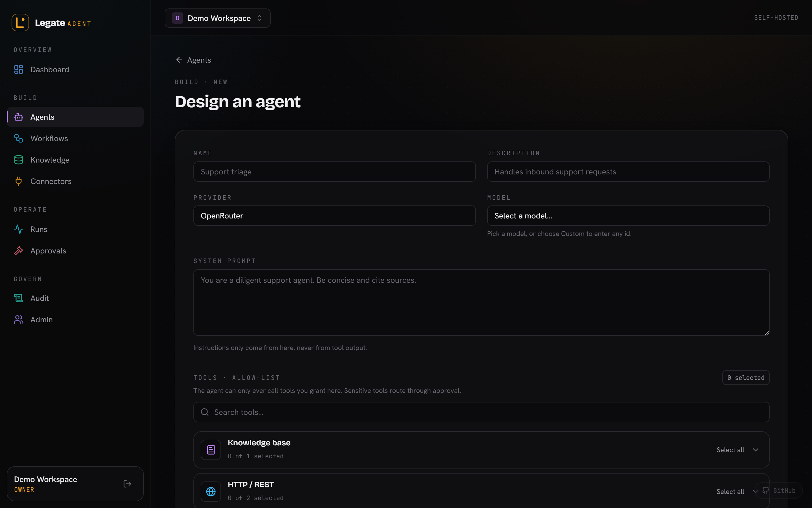Select all HTTP / REST tools

(730, 492)
